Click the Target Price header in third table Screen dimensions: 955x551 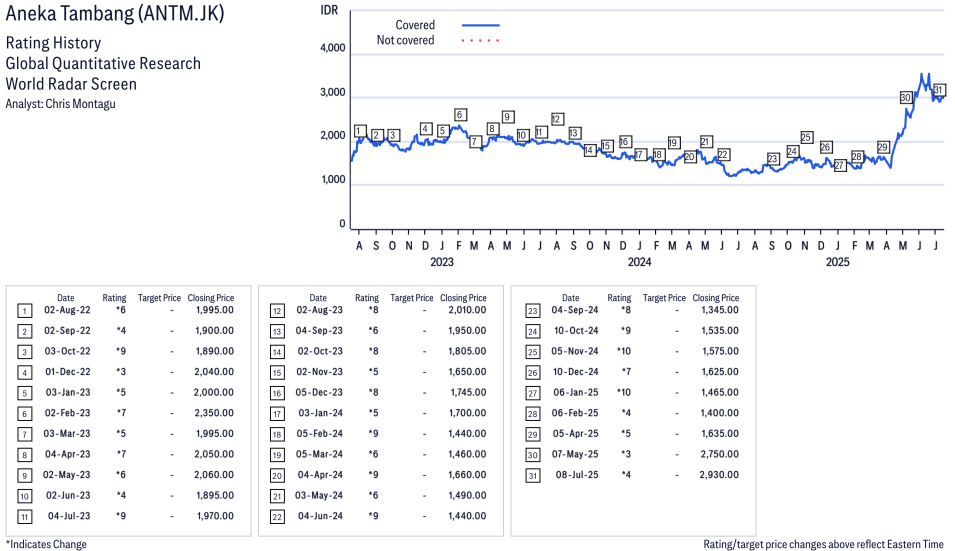pos(664,298)
